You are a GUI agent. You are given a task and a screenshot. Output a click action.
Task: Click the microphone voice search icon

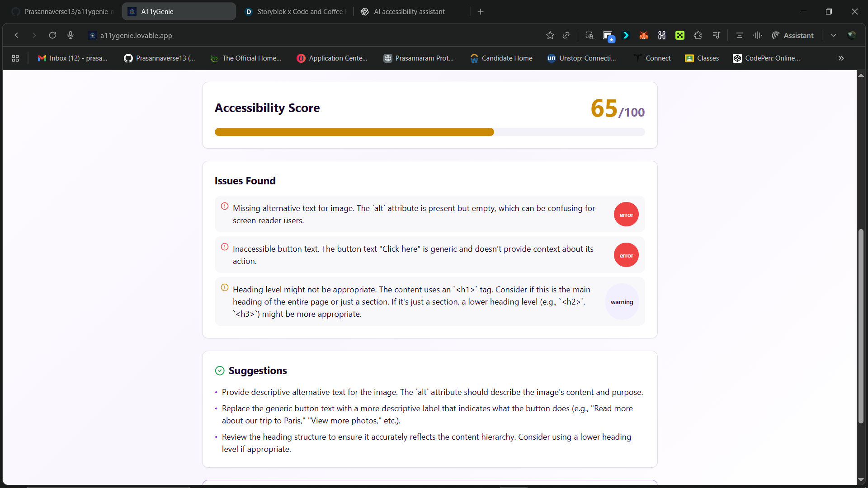coord(71,35)
